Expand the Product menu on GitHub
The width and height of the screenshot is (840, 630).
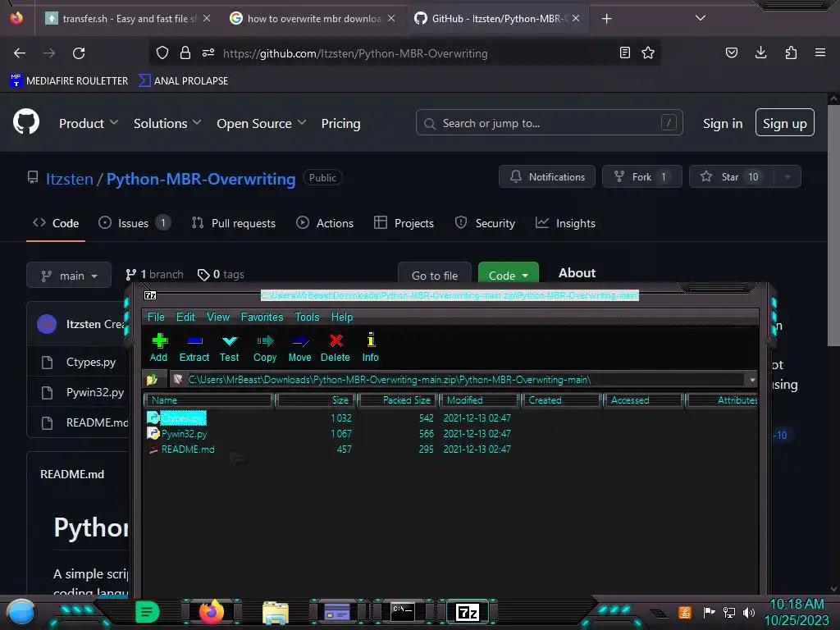click(x=89, y=123)
